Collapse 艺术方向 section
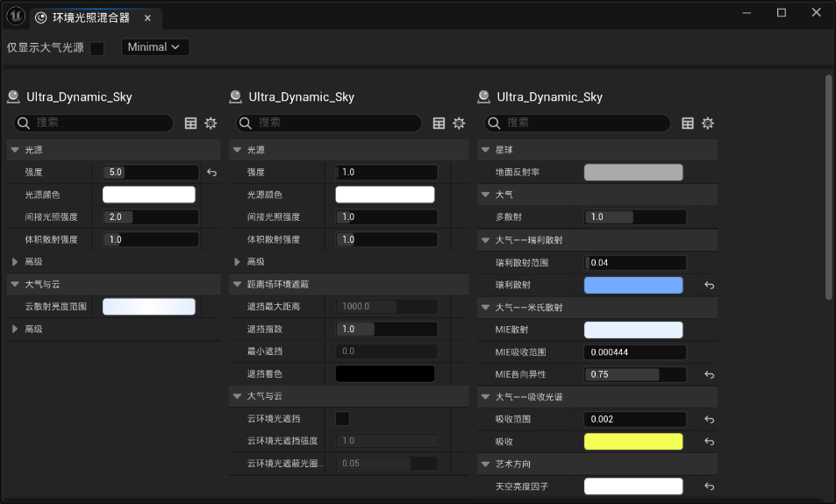Screen dimensions: 836x504 coord(485,464)
